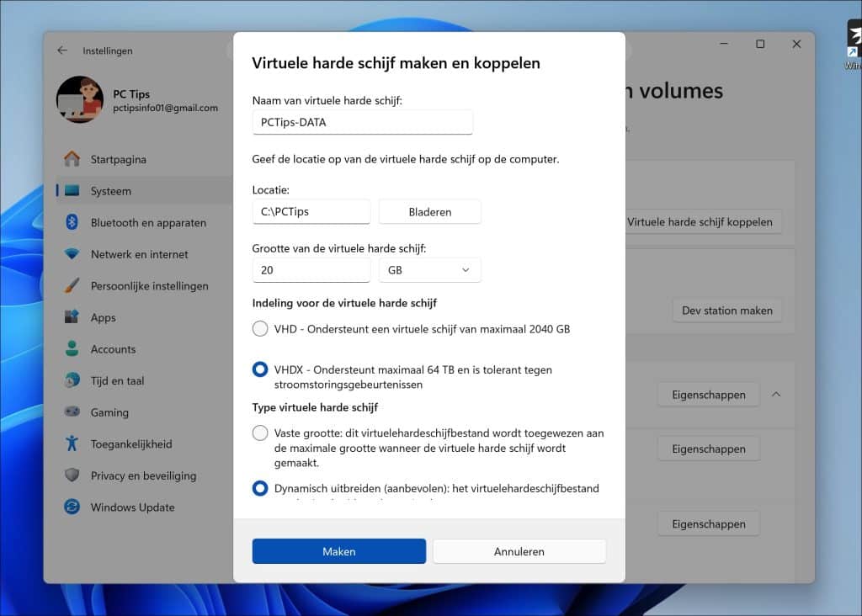This screenshot has height=616, width=862.
Task: Click Bladeren to choose a location
Action: [429, 211]
